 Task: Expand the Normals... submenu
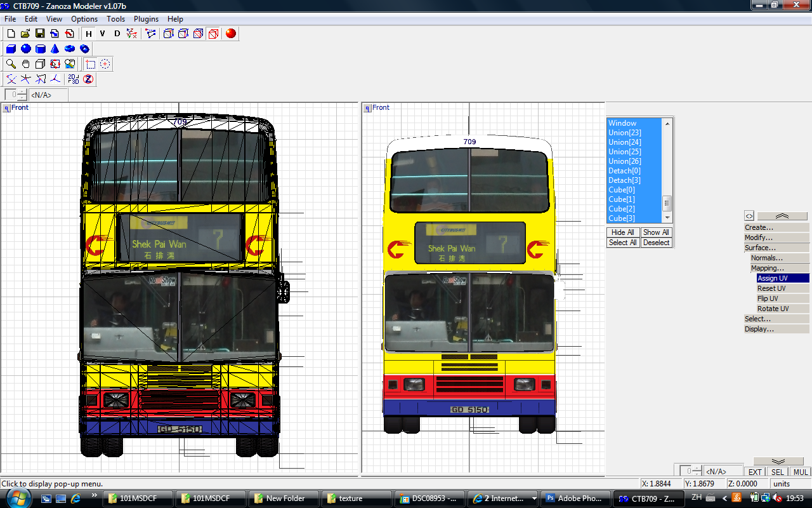pos(780,258)
